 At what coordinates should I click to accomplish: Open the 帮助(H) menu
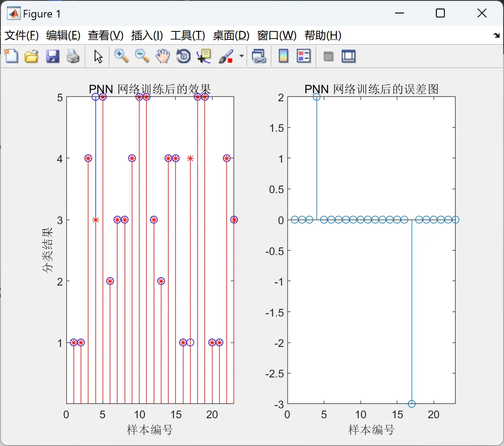point(323,35)
